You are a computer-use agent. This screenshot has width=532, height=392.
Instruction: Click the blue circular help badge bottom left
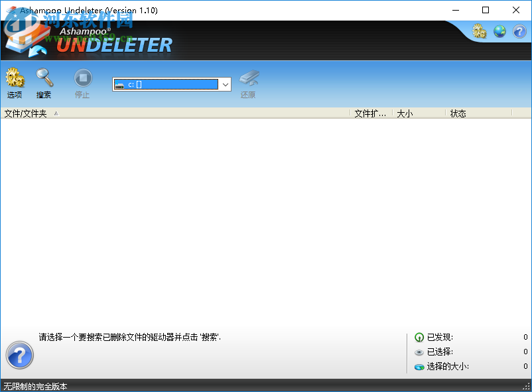(x=19, y=356)
